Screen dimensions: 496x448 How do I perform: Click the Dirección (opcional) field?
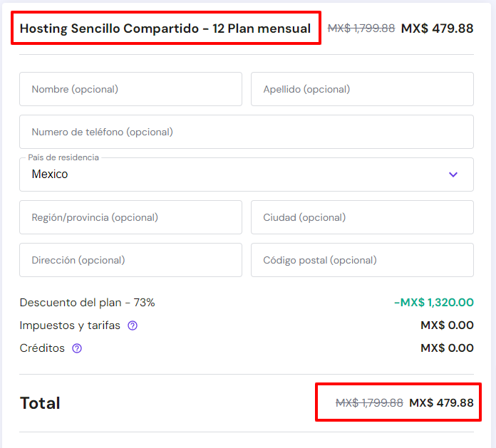pyautogui.click(x=130, y=260)
